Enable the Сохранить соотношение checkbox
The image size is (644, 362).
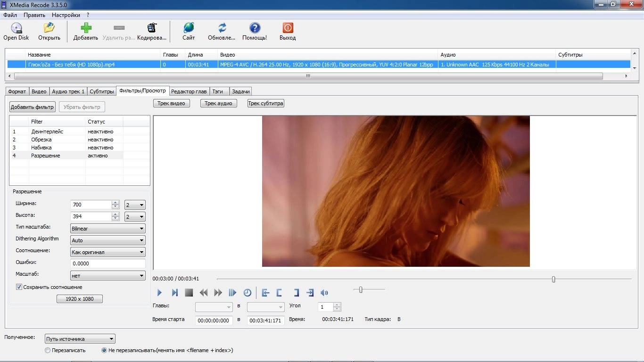19,287
